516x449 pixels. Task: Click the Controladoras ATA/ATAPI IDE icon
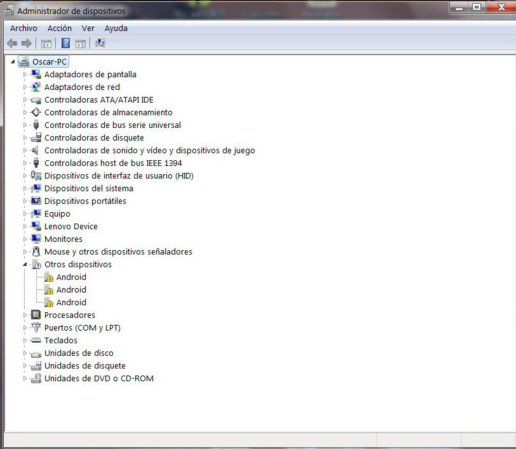click(x=36, y=100)
